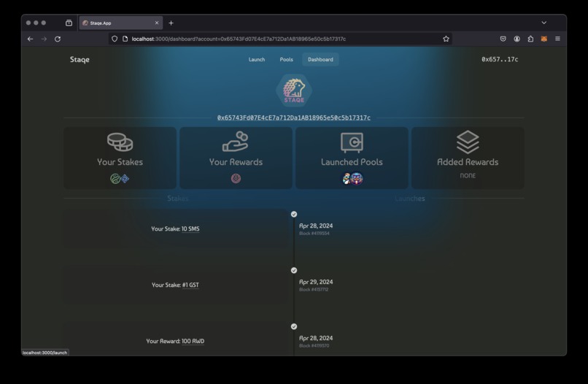
Task: Click the Block #4119554 label
Action: (314, 234)
